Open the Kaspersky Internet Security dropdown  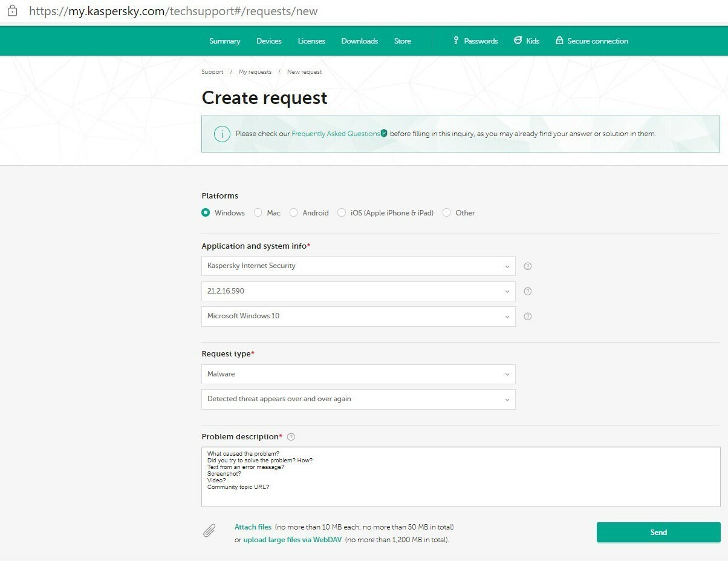(359, 266)
